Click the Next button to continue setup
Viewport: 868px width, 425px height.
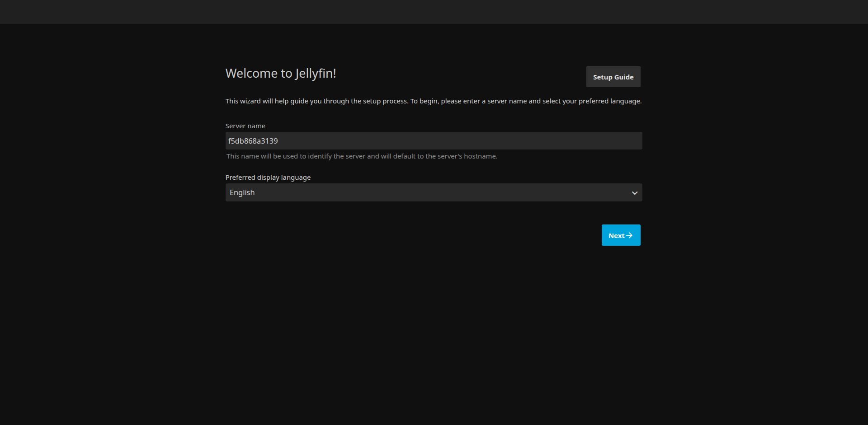pos(621,235)
